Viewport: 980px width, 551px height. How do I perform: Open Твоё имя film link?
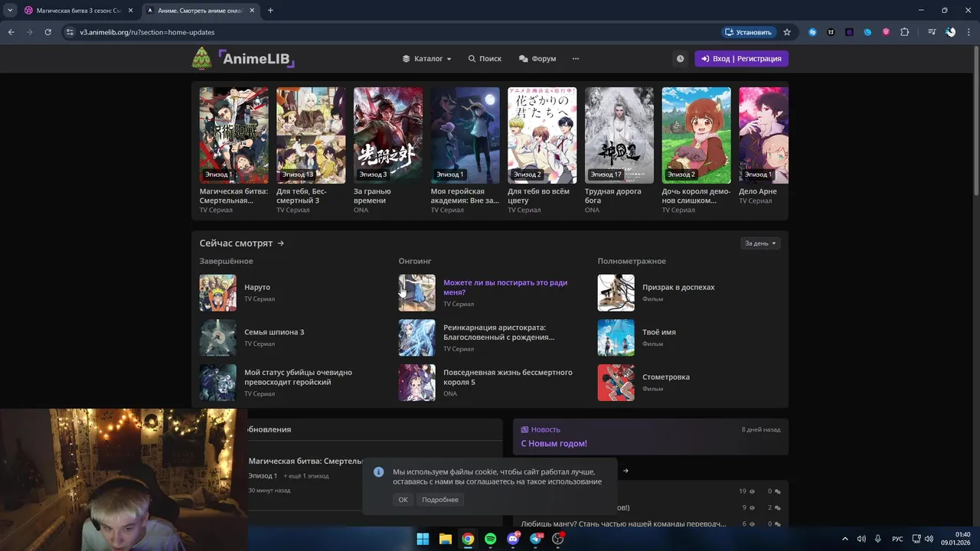point(658,332)
